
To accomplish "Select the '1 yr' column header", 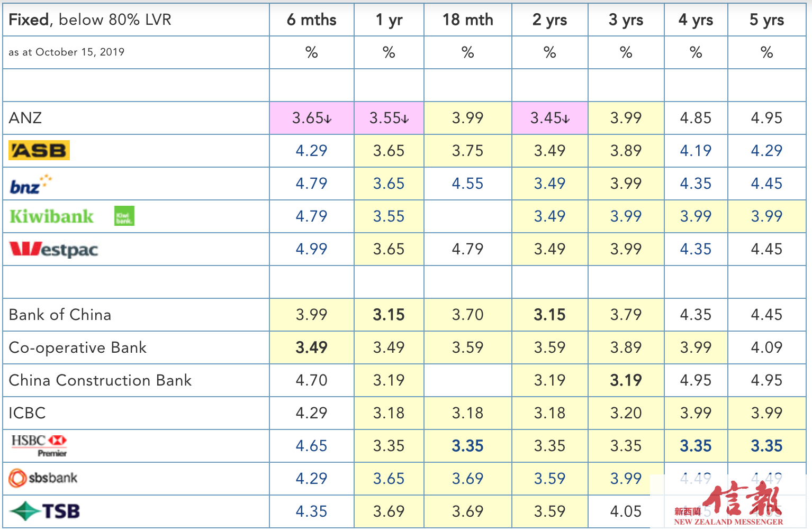I will (389, 20).
